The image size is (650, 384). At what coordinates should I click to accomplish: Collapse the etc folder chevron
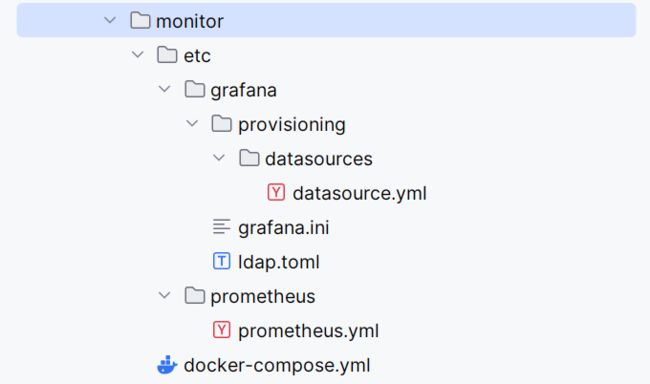tap(137, 54)
